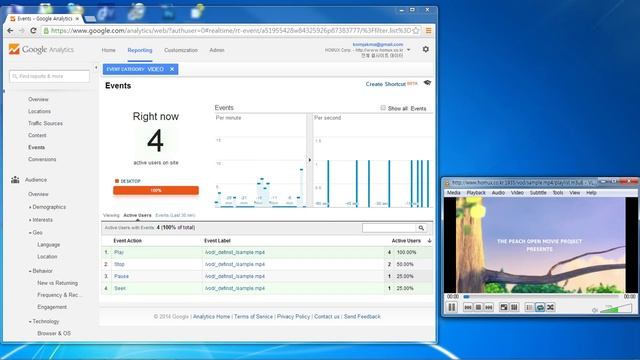Toggle loop mode in VLC

point(540,307)
